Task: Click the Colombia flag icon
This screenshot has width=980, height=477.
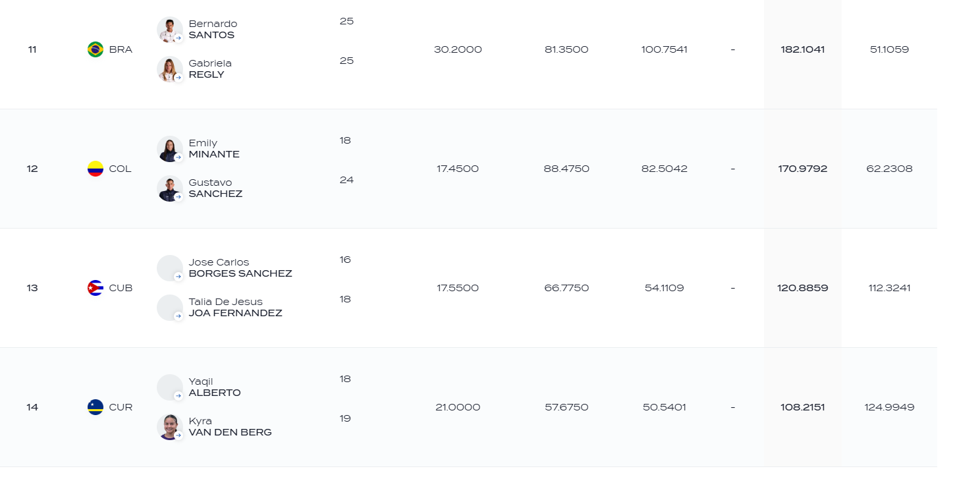Action: pyautogui.click(x=95, y=169)
